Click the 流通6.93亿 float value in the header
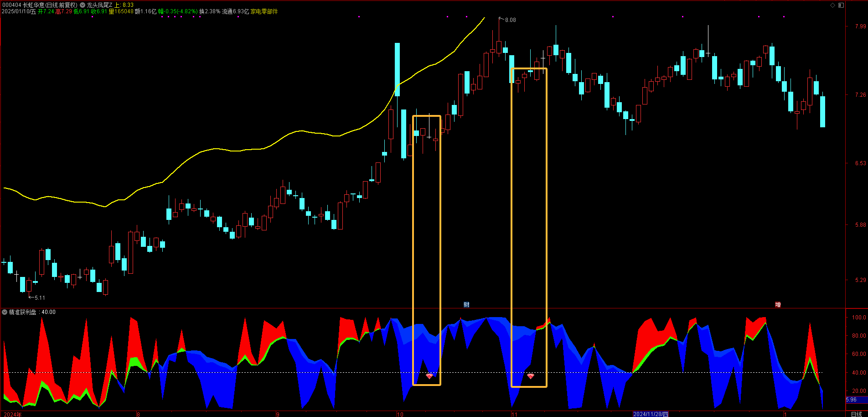The image size is (868, 417). coord(235,11)
